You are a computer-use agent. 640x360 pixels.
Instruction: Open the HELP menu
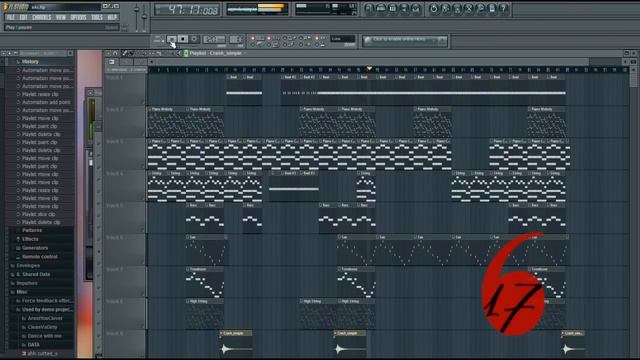(x=112, y=17)
